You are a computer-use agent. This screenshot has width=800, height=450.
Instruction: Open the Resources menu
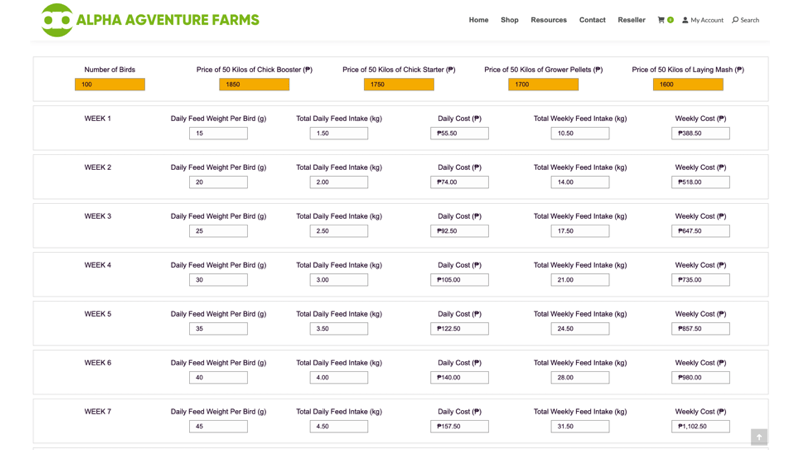click(548, 20)
